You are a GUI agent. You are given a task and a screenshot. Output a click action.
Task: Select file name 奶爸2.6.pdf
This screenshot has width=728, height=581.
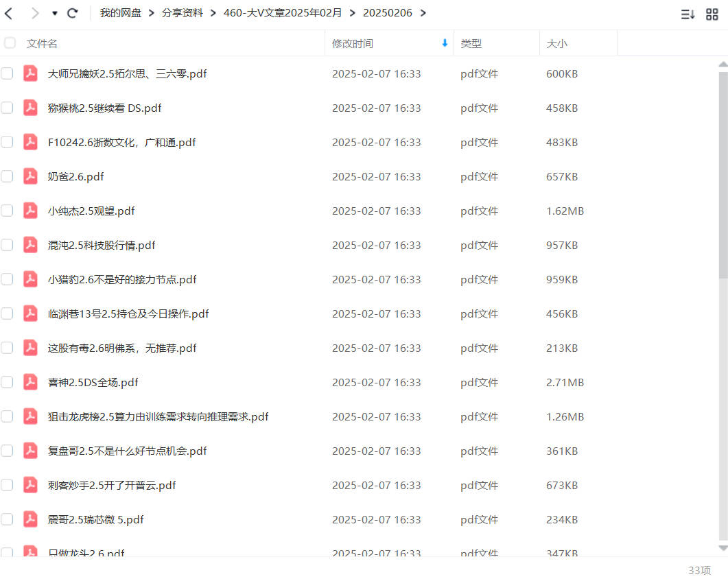point(75,177)
